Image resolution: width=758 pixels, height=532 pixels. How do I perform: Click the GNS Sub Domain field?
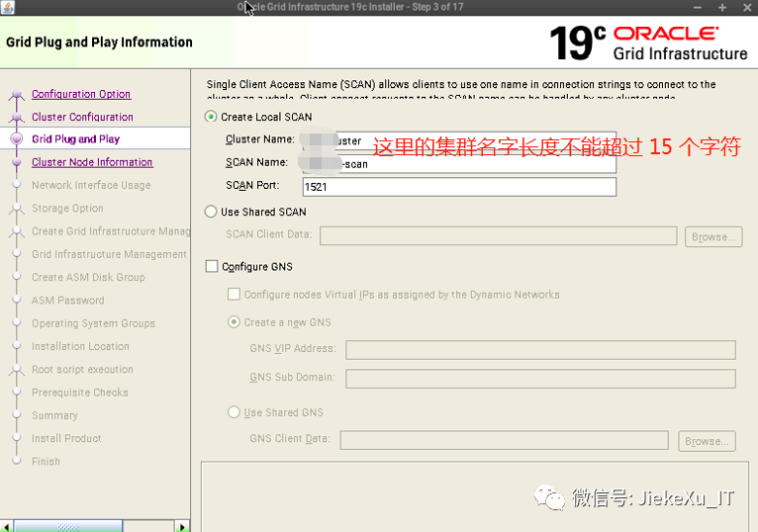point(540,379)
